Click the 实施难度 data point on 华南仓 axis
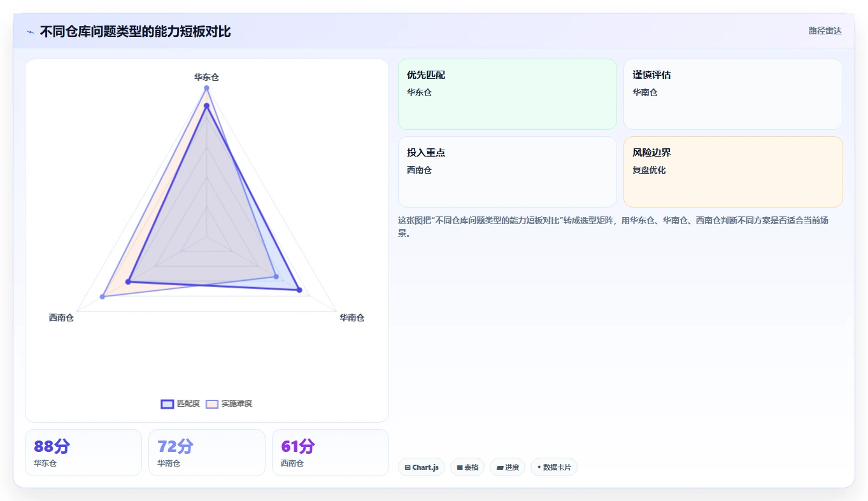Image resolution: width=868 pixels, height=501 pixels. [276, 276]
